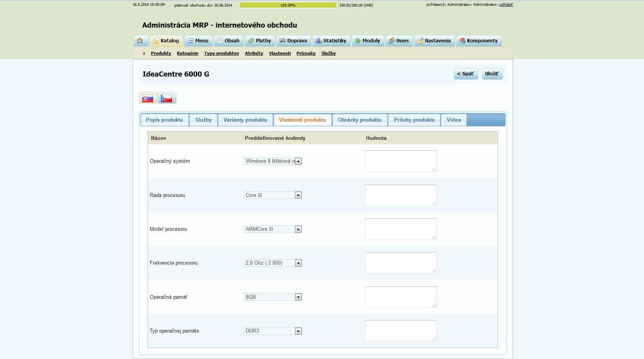Open the Moduly navigation tab
The height and width of the screenshot is (359, 644).
point(368,41)
